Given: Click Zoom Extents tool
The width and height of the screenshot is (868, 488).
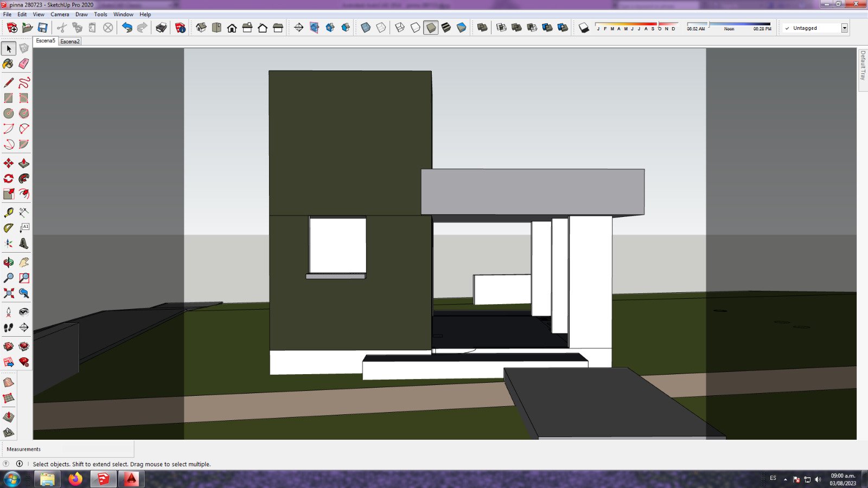Looking at the screenshot, I should (x=9, y=293).
